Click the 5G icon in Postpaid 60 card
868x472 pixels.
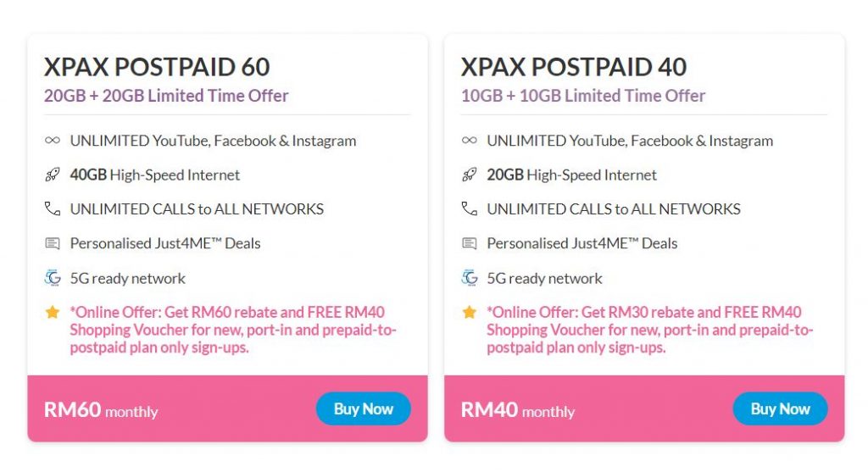coord(53,277)
